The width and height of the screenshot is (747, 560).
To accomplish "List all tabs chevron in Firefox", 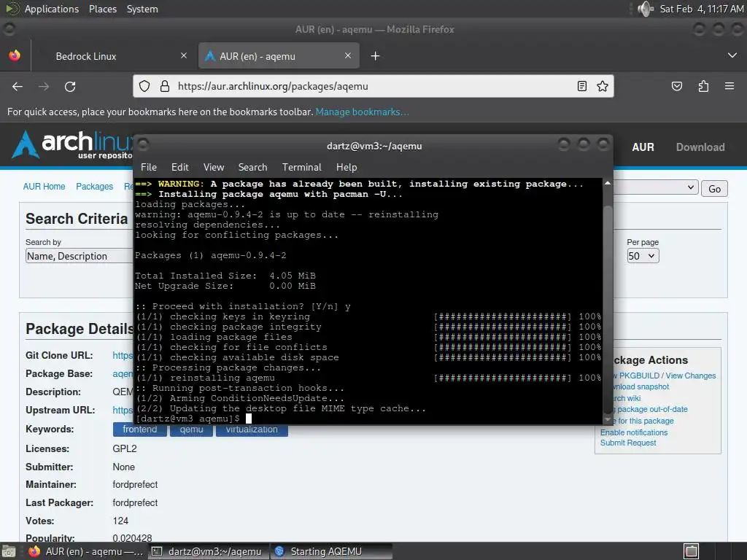I will (x=732, y=55).
